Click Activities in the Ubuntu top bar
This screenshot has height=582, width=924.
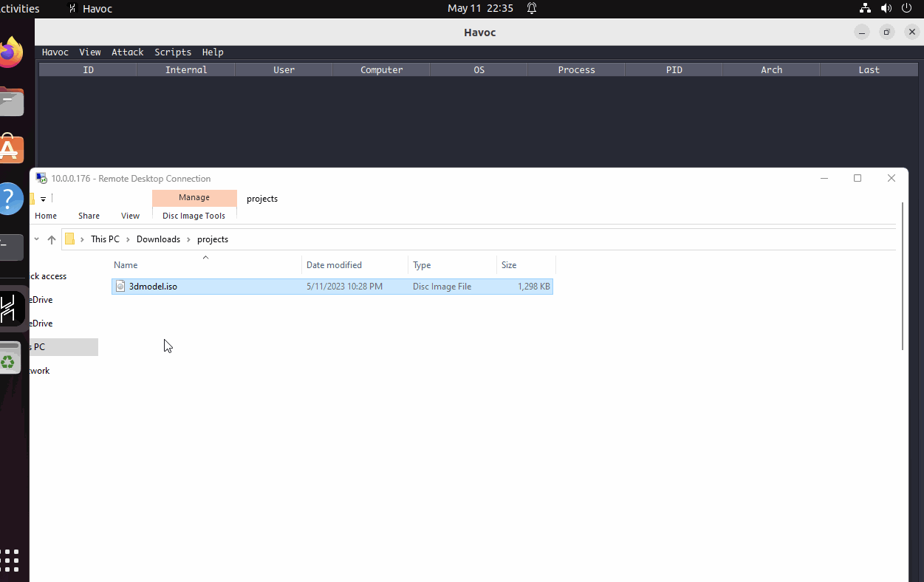pyautogui.click(x=20, y=8)
